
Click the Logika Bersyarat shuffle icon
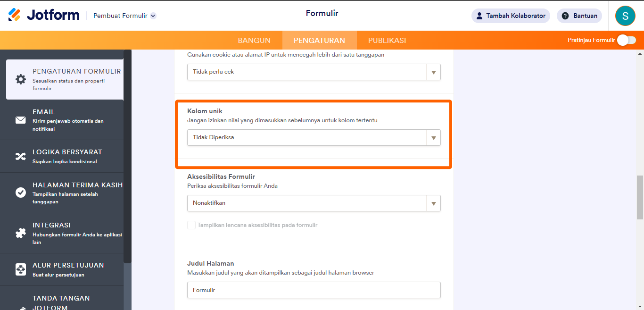tap(21, 157)
